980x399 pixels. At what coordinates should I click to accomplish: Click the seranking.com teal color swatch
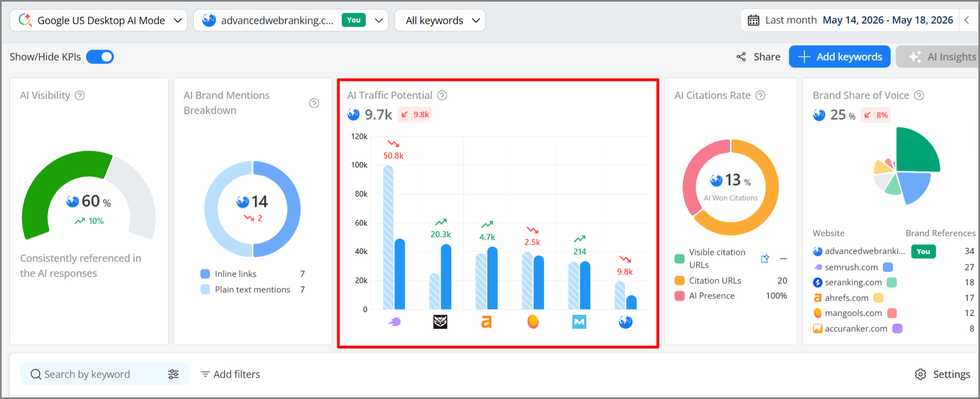[x=892, y=282]
